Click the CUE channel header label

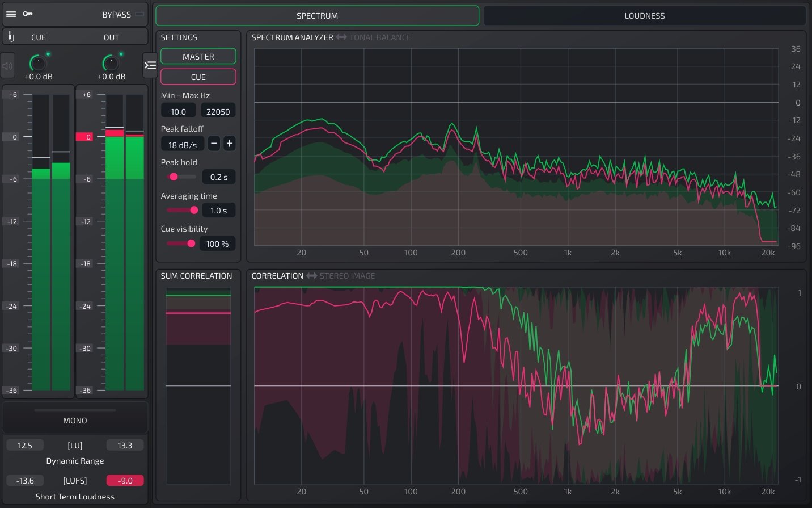39,37
